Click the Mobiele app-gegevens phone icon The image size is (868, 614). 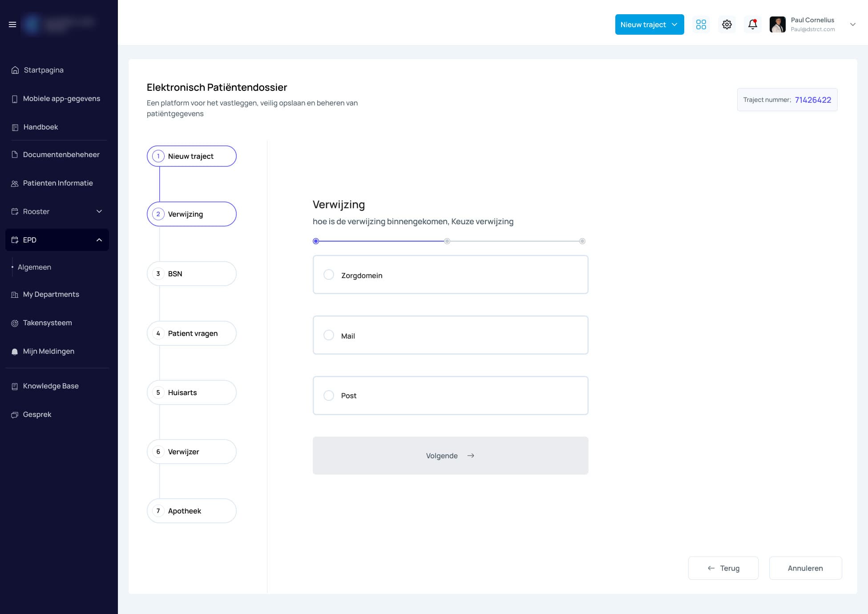click(x=15, y=99)
